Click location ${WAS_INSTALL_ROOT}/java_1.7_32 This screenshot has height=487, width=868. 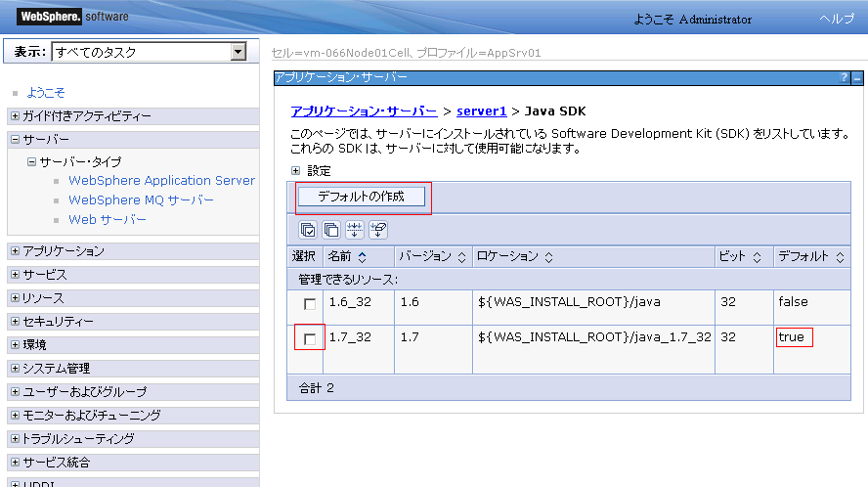(x=594, y=336)
